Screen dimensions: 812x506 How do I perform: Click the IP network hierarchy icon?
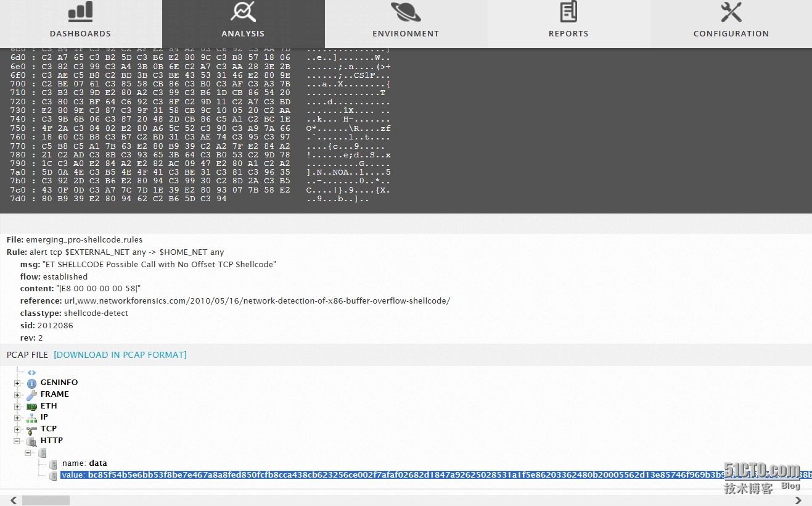31,418
